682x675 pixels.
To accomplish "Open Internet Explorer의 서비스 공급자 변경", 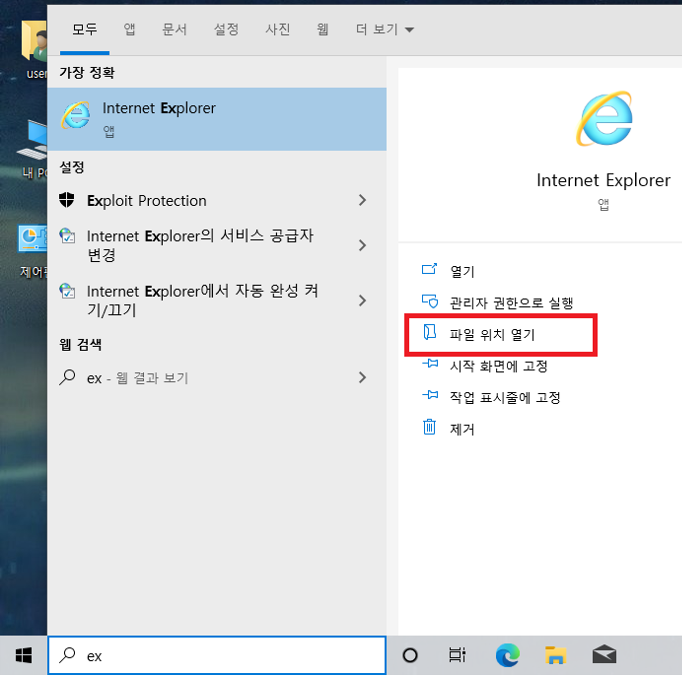I will [x=217, y=245].
